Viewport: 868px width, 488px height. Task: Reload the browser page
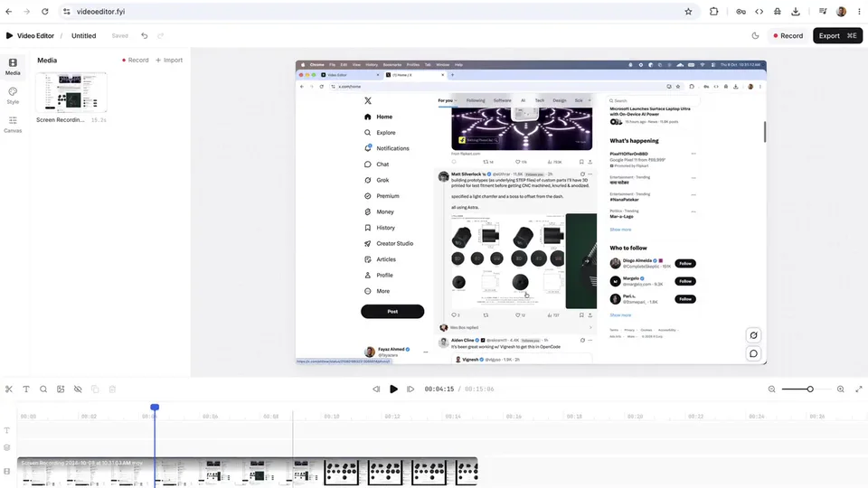[x=45, y=11]
